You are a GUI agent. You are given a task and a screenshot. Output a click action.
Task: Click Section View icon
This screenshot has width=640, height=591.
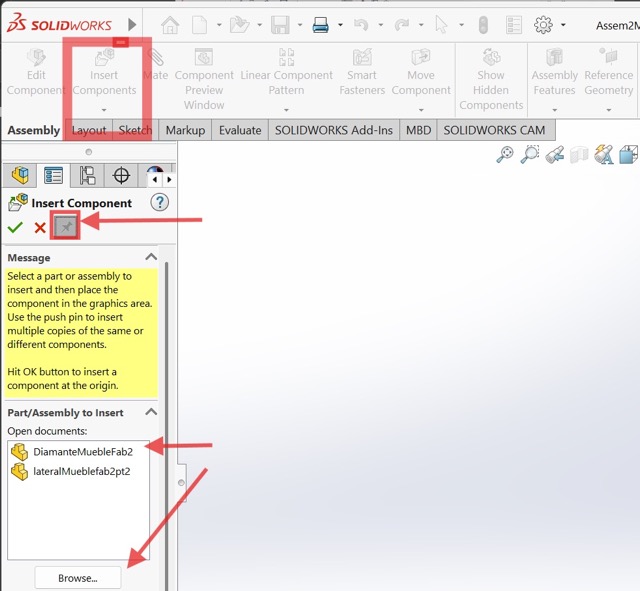tap(579, 155)
